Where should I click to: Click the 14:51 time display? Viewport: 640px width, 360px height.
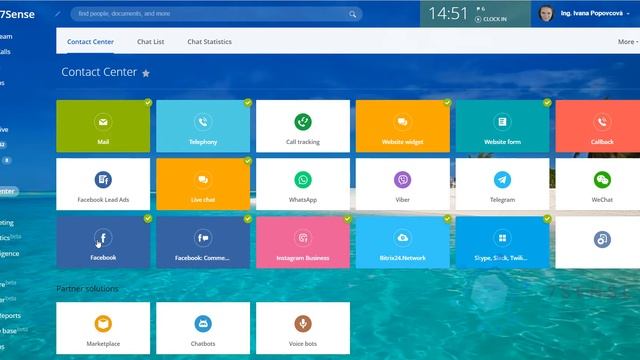click(448, 14)
